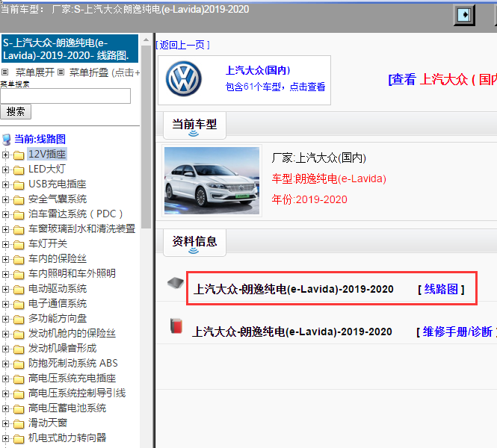
Task: Expand the 车窗玻璃刮水和清洗装置 node
Action: point(5,229)
